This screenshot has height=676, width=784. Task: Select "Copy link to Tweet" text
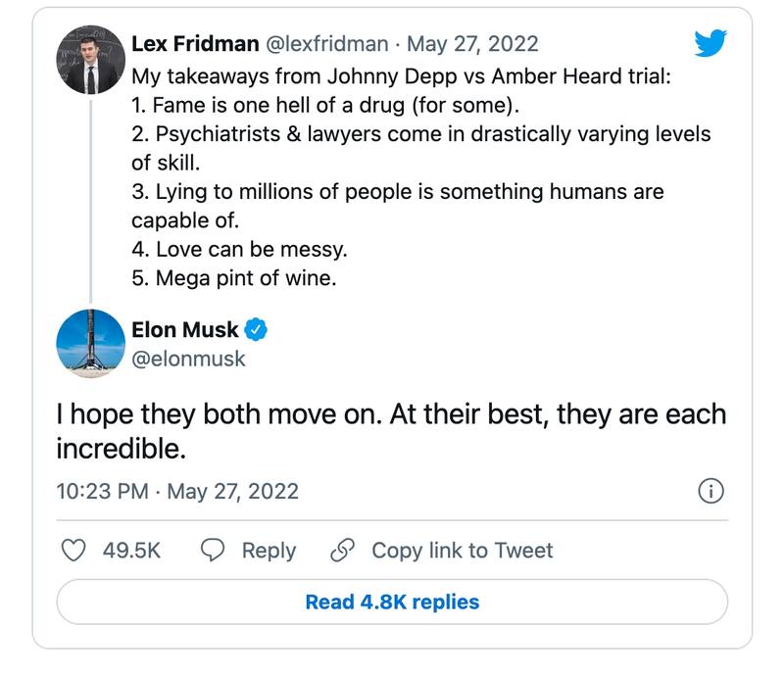point(462,551)
